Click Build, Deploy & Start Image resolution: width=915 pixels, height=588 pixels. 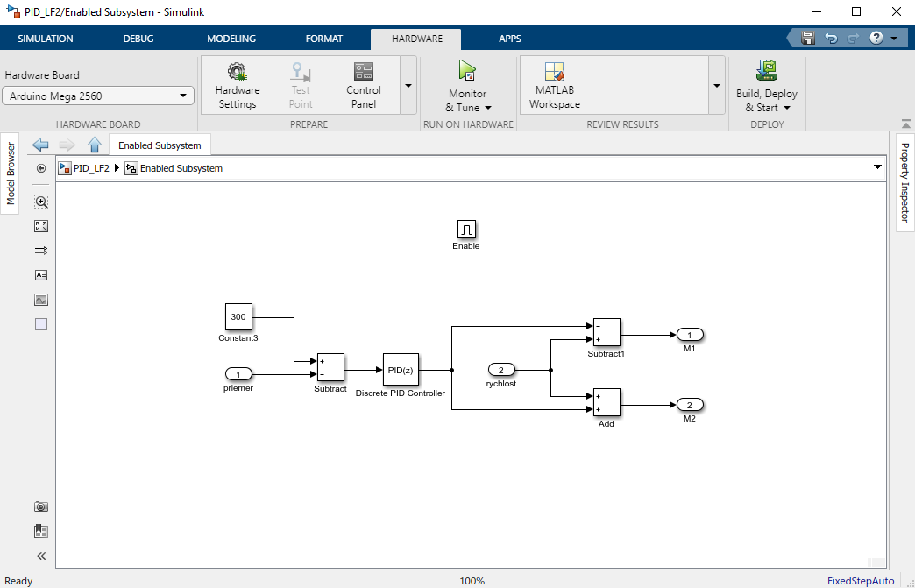click(x=767, y=85)
